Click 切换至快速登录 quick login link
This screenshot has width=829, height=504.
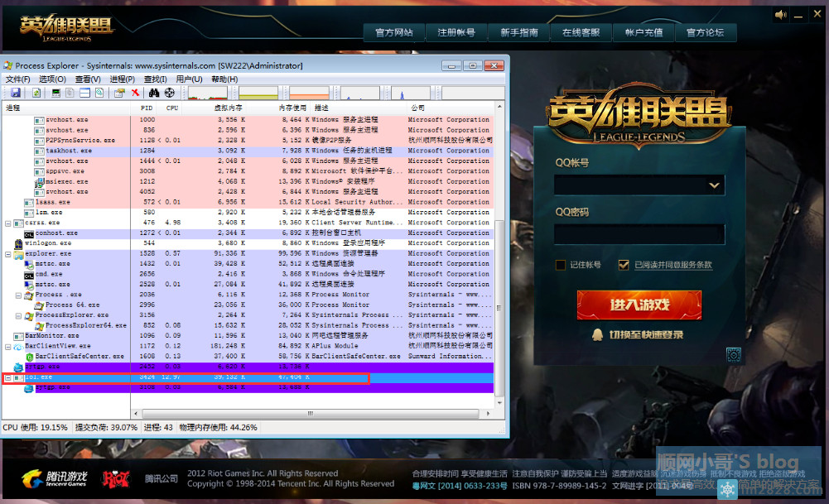[646, 334]
